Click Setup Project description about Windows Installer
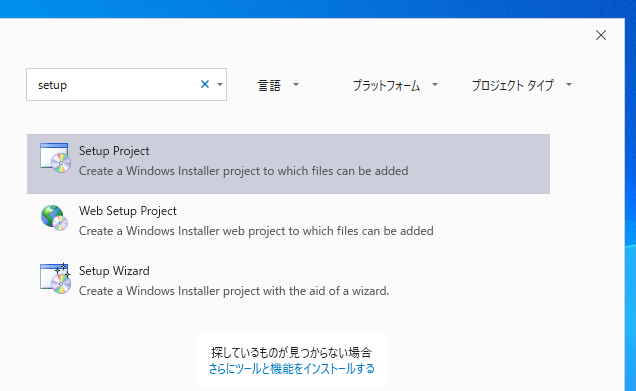 click(243, 171)
